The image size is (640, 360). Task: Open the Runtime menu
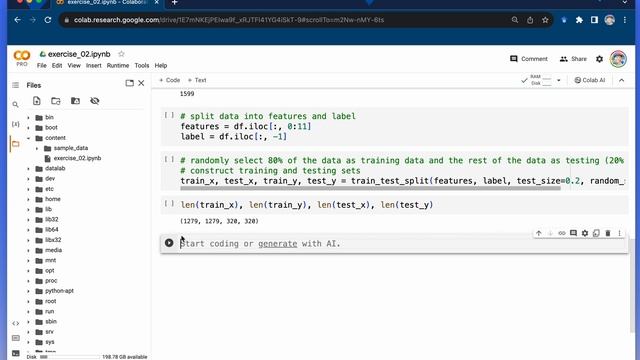click(118, 65)
